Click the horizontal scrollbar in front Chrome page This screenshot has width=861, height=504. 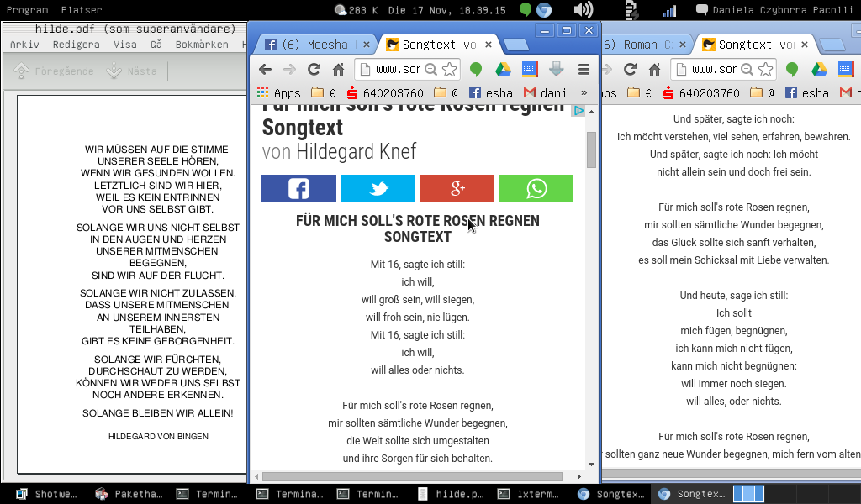pos(412,476)
